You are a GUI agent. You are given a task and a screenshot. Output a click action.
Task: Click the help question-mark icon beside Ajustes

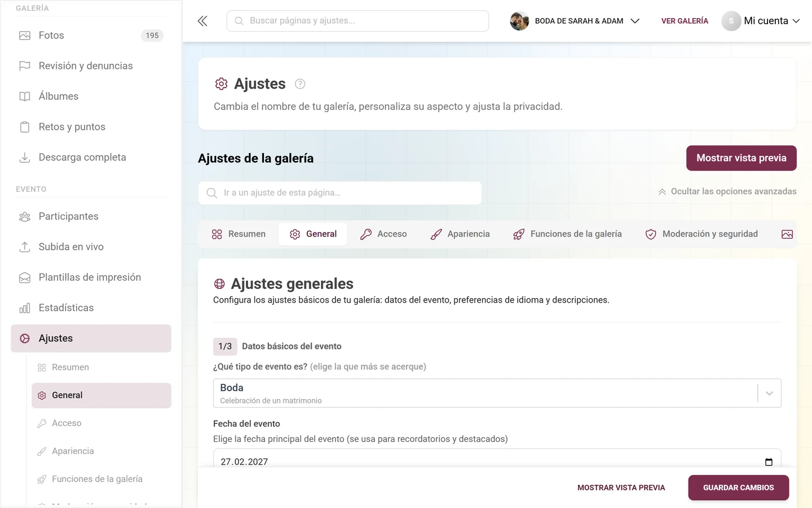(x=300, y=84)
